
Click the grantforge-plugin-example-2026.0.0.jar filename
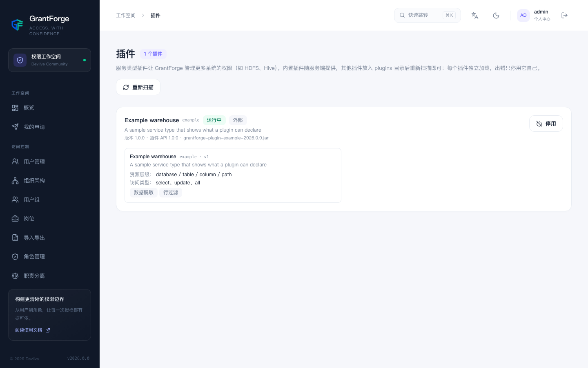tap(226, 138)
